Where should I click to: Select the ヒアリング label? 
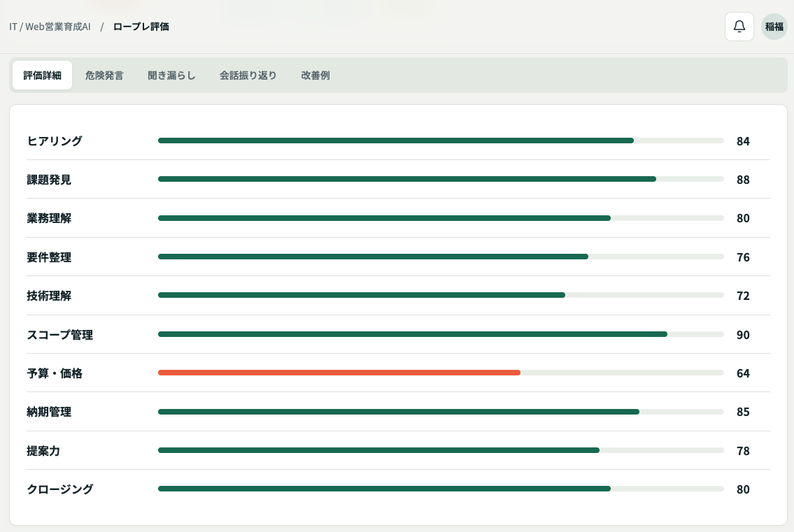pyautogui.click(x=54, y=141)
